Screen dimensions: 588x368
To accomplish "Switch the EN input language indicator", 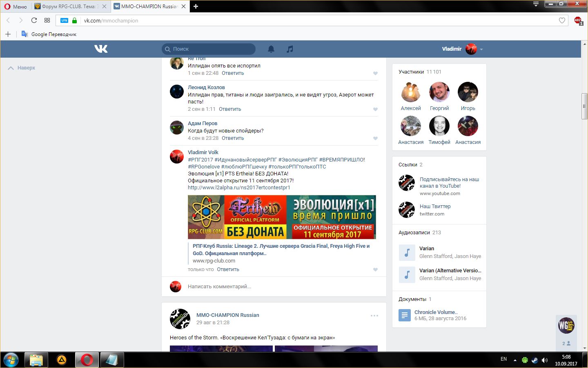I will (503, 359).
